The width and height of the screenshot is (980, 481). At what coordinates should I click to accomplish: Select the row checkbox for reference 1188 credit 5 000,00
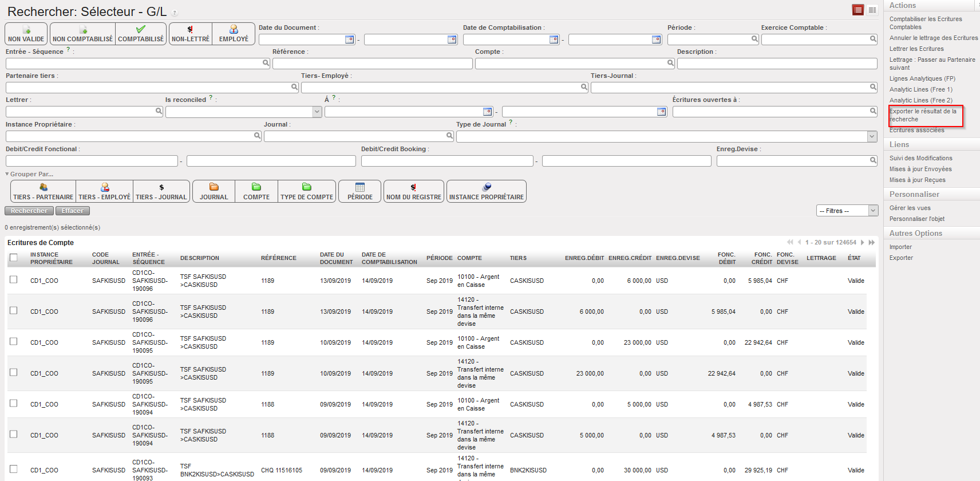tap(14, 404)
